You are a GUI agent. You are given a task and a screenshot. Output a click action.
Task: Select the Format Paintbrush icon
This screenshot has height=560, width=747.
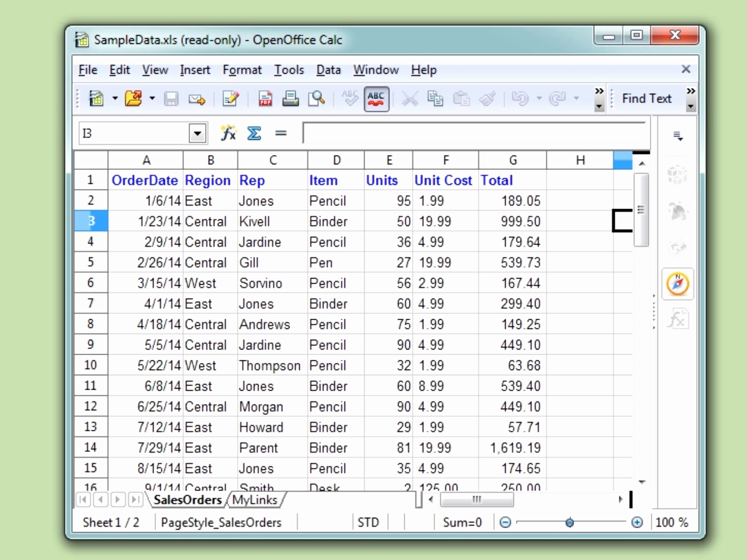488,98
